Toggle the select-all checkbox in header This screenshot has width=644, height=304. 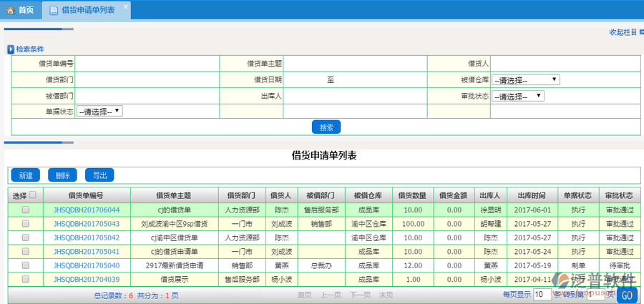32,194
